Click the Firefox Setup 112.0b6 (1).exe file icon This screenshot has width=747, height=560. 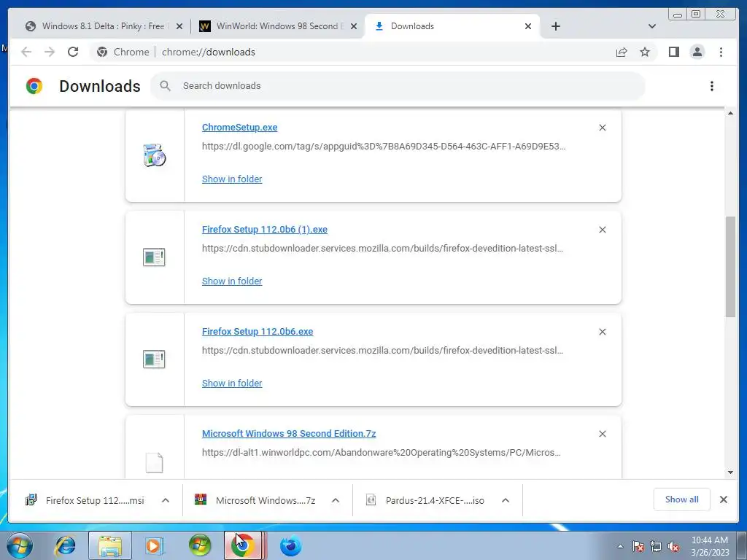154,257
